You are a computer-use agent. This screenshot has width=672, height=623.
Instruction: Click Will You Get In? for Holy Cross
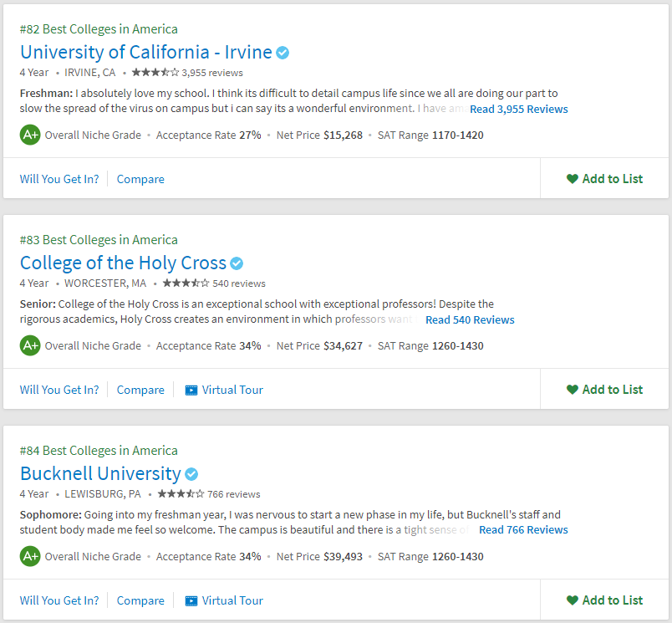(59, 390)
